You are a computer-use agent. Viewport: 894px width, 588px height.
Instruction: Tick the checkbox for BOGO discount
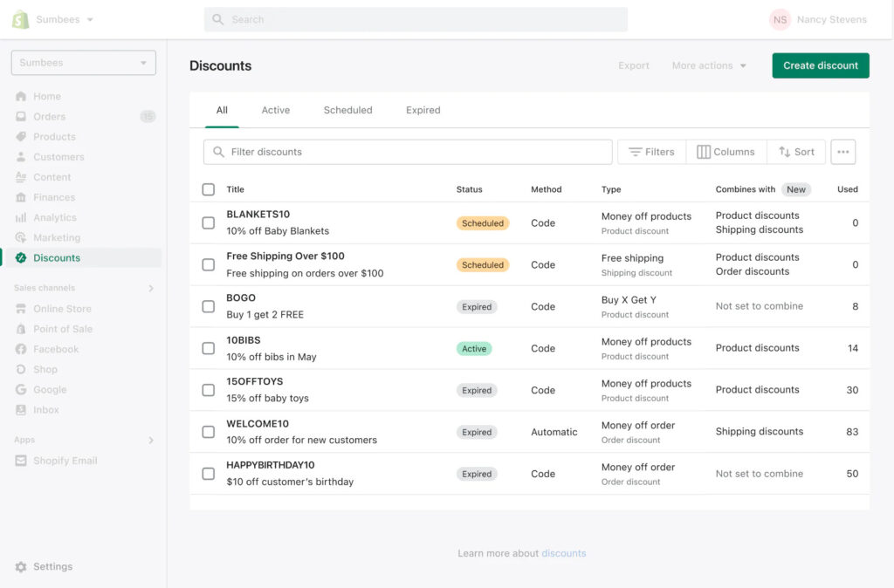click(208, 306)
